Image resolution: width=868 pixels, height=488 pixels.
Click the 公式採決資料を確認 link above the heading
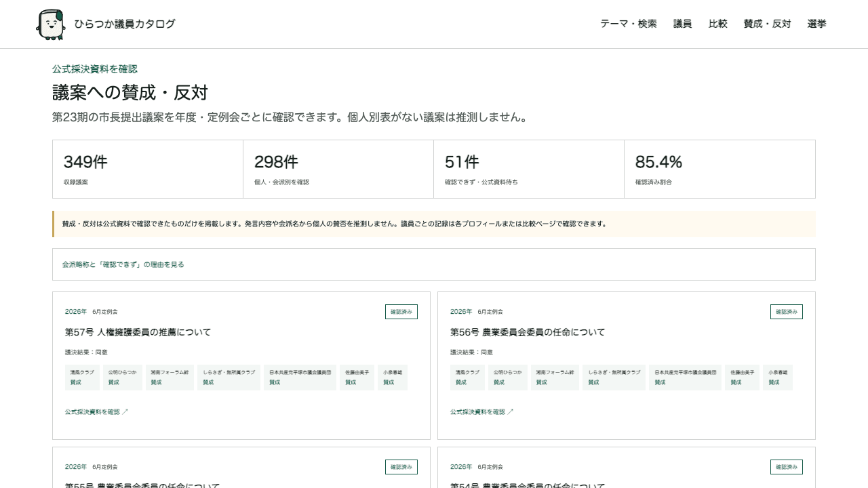click(95, 69)
